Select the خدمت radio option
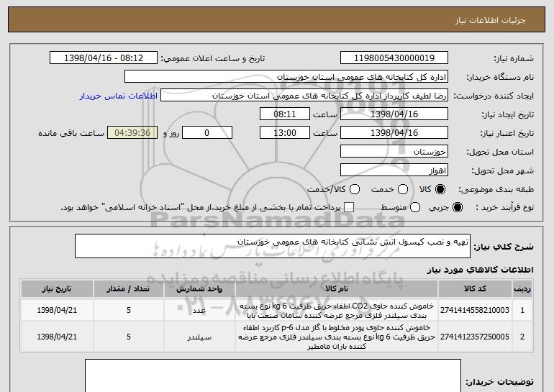 (x=402, y=189)
